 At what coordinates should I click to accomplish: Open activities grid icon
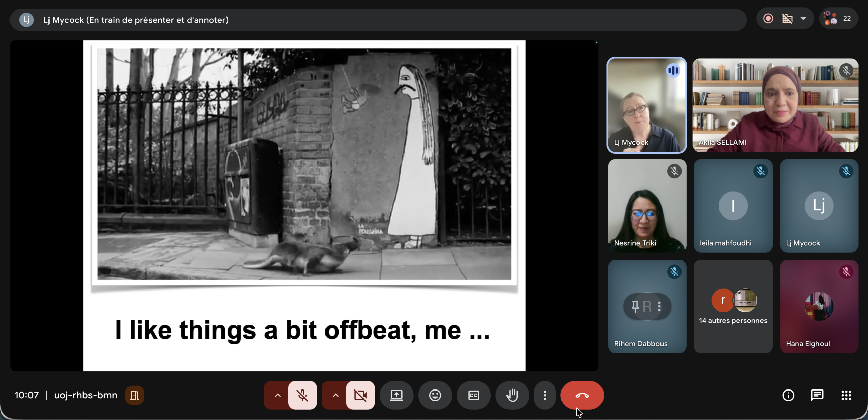pyautogui.click(x=846, y=395)
